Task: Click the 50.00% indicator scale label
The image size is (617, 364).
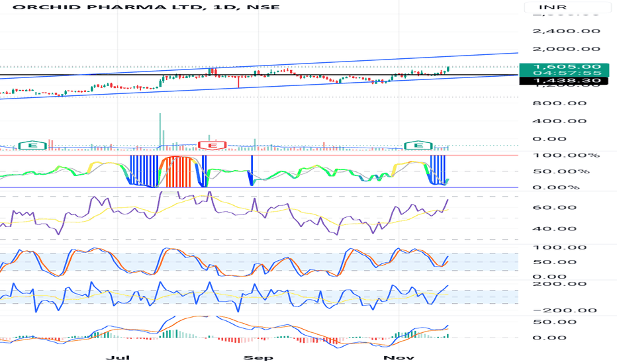Action: pyautogui.click(x=561, y=171)
